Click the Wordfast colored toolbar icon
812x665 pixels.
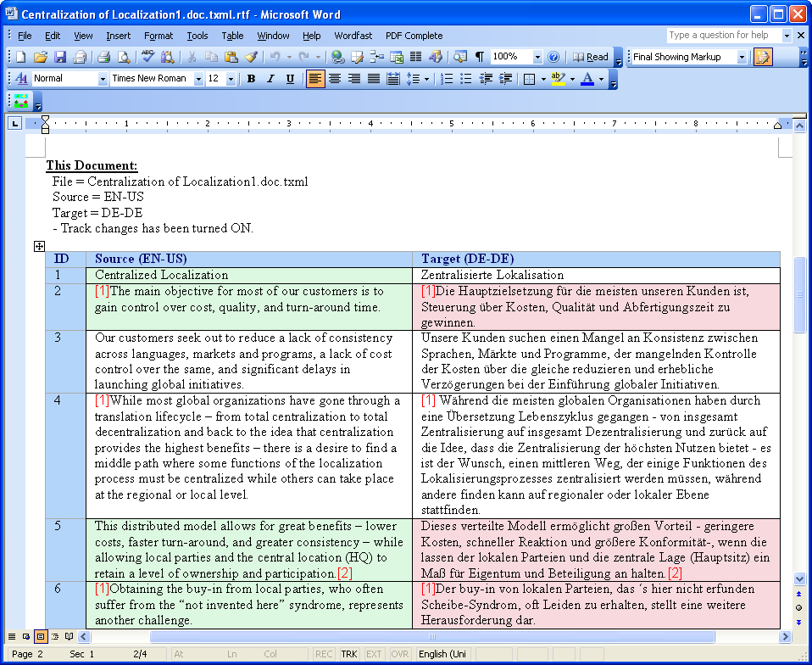click(21, 101)
